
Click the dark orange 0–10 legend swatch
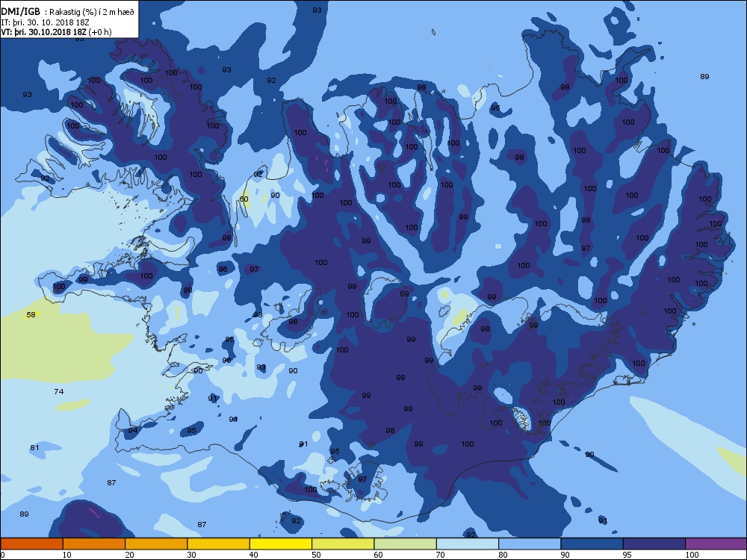[x=31, y=544]
